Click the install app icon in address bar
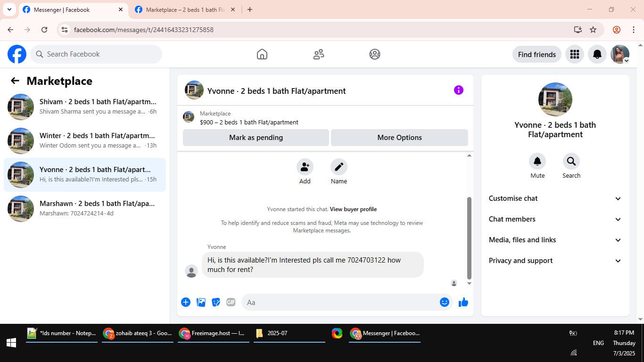Screen dimensions: 644x362 click(578, 30)
